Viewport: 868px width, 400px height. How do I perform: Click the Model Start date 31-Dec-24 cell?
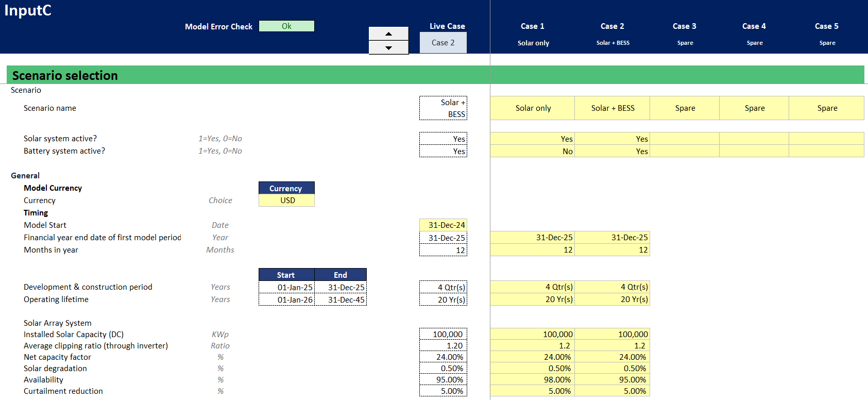pos(443,225)
